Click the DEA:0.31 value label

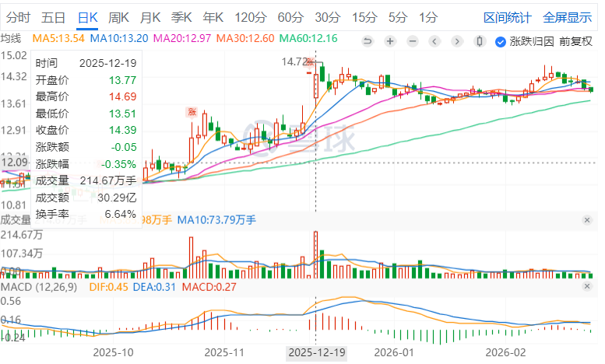[154, 287]
